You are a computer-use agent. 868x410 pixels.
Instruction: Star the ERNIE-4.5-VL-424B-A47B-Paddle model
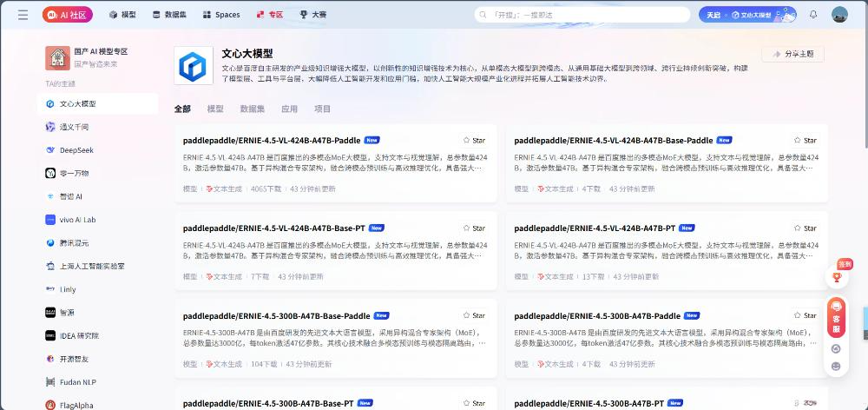tap(474, 140)
